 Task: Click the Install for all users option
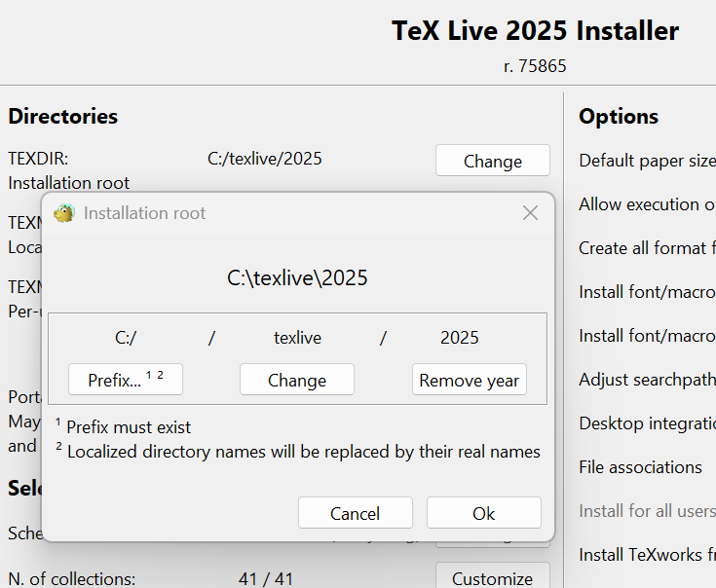click(647, 511)
